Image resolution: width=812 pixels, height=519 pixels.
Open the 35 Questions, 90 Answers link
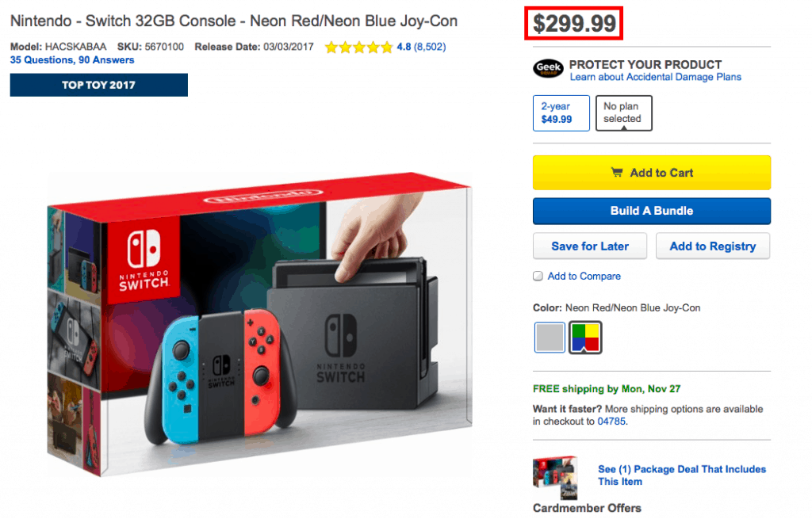click(x=72, y=59)
